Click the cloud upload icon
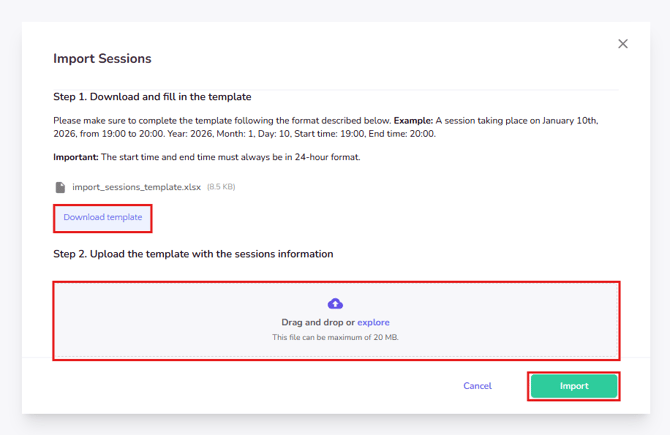 (x=335, y=303)
